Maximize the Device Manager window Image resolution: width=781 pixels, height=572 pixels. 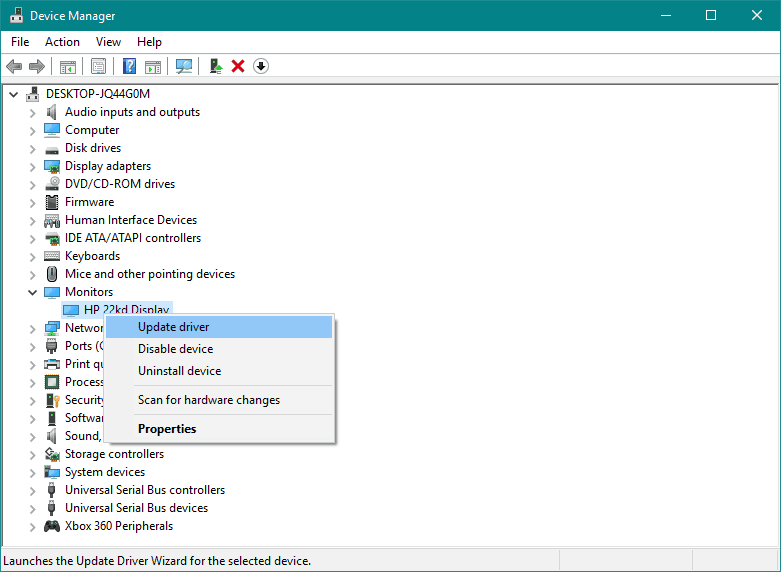tap(711, 15)
